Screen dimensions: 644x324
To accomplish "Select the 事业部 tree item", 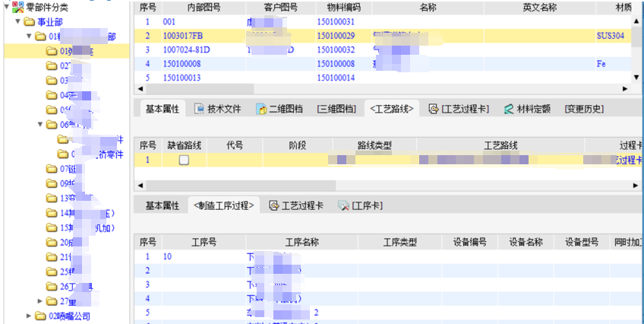I will coord(49,22).
